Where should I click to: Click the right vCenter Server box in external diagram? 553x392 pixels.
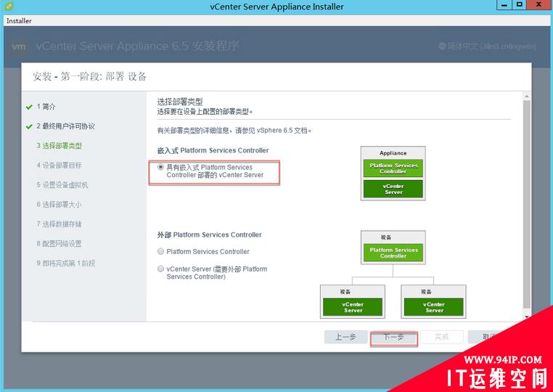point(434,307)
